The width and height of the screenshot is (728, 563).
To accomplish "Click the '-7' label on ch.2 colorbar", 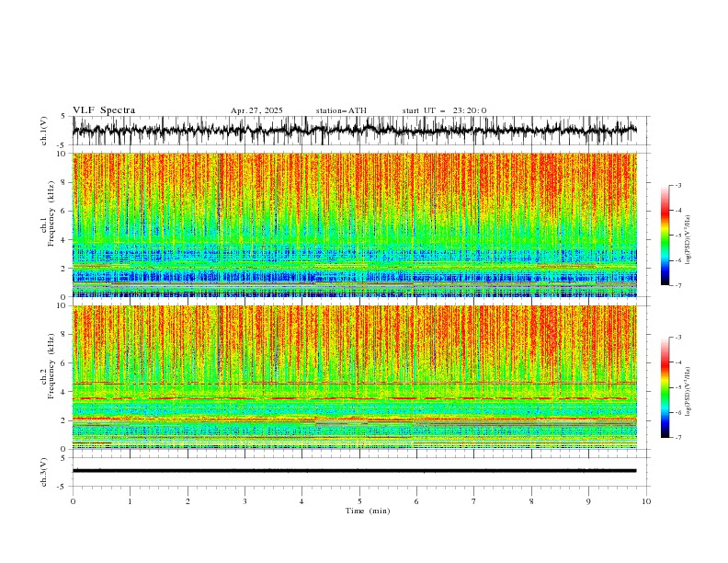I will 677,437.
